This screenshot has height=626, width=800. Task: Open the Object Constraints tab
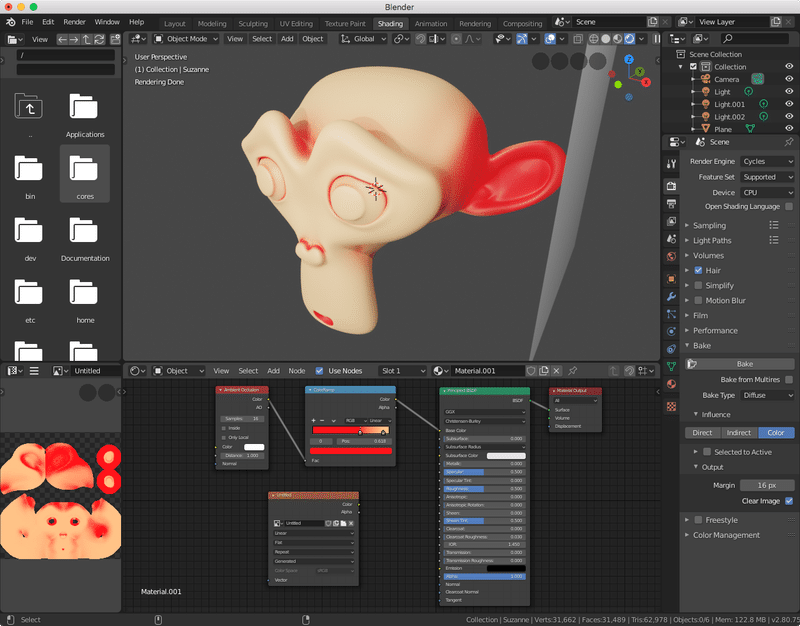click(x=671, y=349)
